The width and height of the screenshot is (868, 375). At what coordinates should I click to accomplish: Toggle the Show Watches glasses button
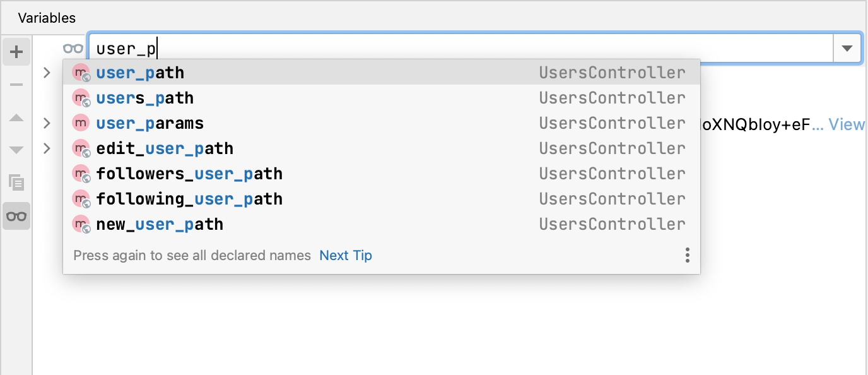(x=16, y=216)
